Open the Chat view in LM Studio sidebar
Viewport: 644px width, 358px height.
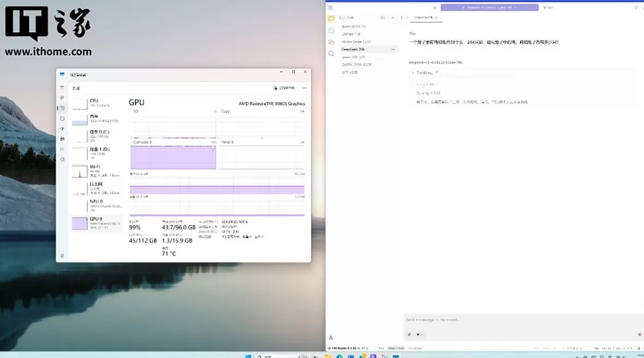pyautogui.click(x=331, y=19)
